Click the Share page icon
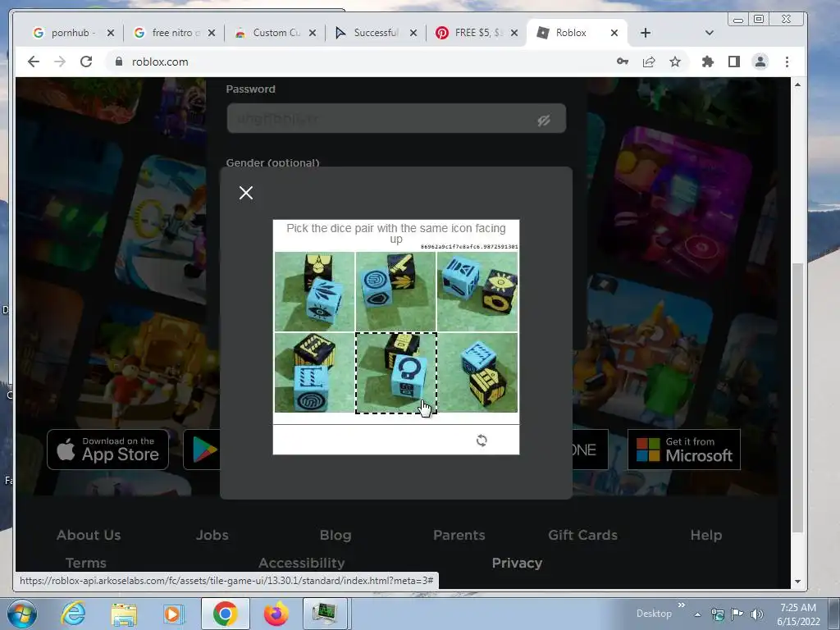 (649, 62)
